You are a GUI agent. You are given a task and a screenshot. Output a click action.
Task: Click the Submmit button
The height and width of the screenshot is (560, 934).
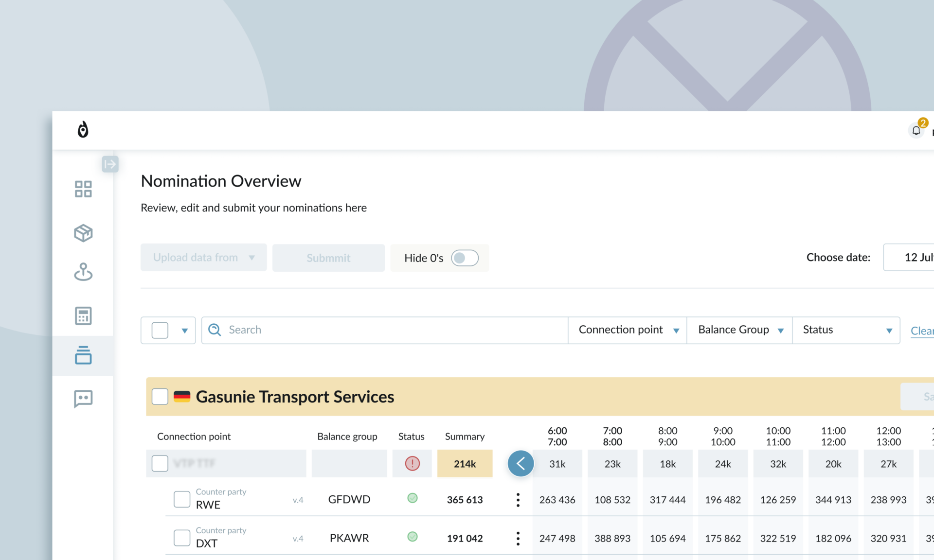[x=328, y=258]
